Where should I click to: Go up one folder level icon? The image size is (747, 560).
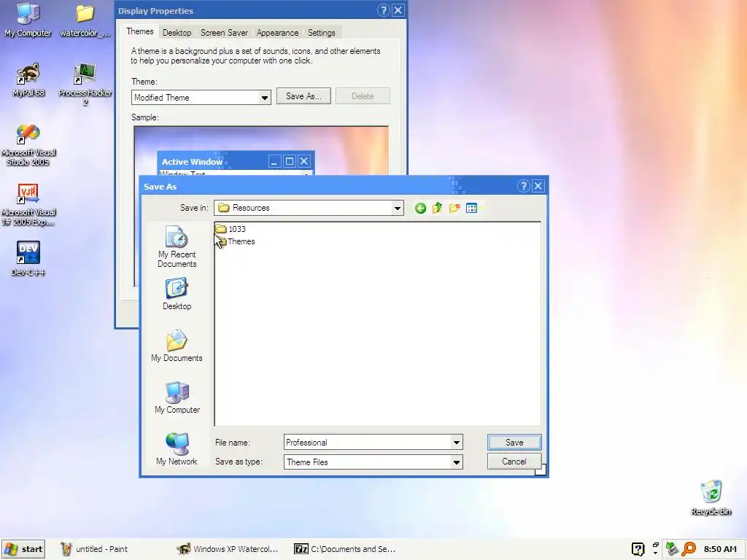[438, 208]
